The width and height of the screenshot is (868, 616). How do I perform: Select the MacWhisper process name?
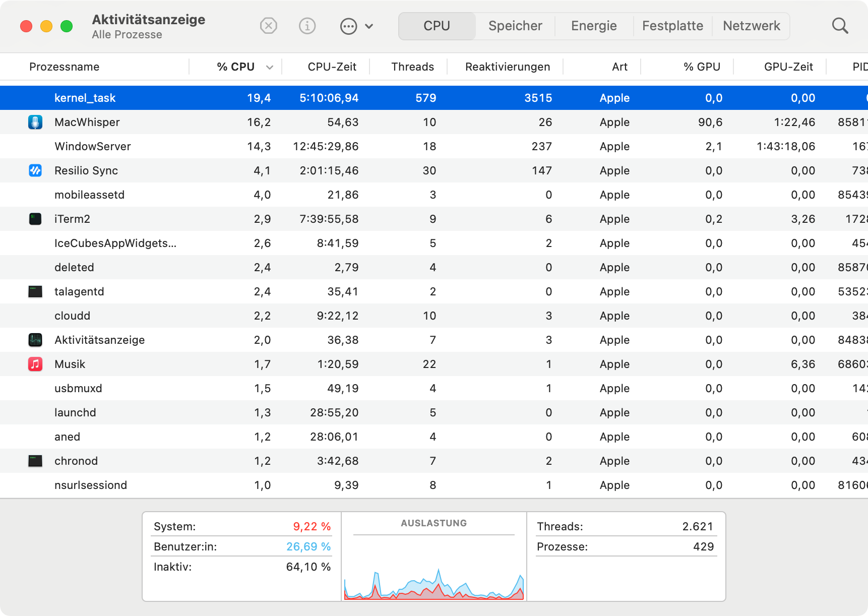(87, 122)
